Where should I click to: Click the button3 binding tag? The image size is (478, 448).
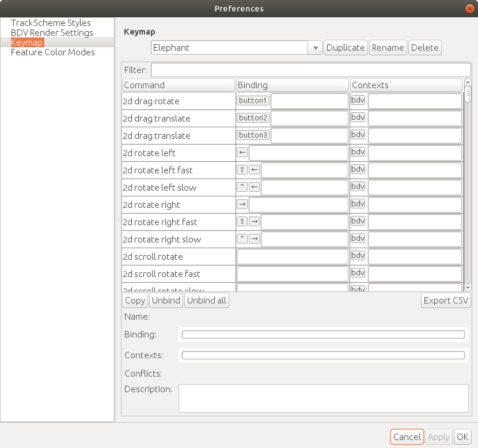(x=253, y=135)
